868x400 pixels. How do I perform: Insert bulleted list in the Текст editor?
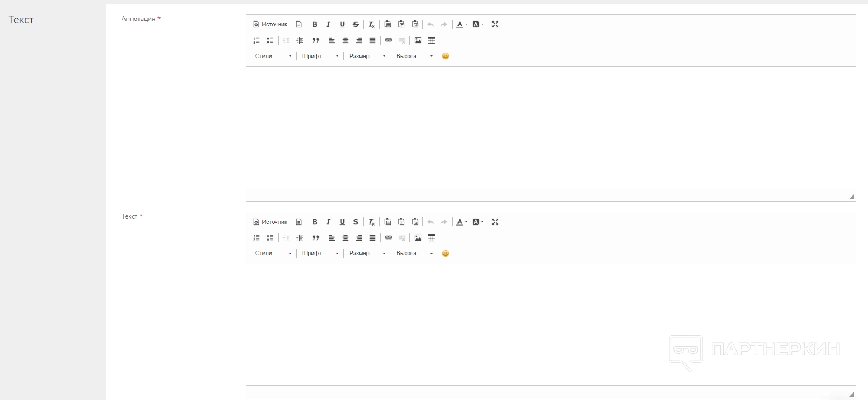[x=270, y=238]
